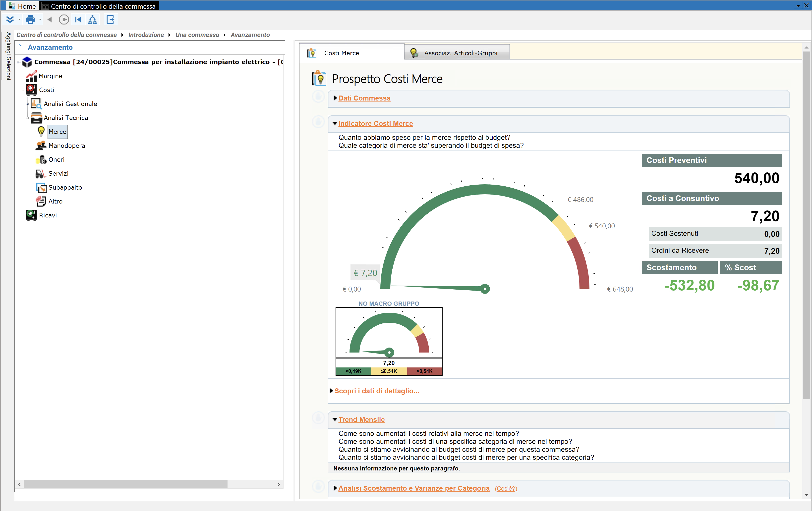The height and width of the screenshot is (511, 812).
Task: Open the Servizi tree item
Action: pyautogui.click(x=58, y=174)
